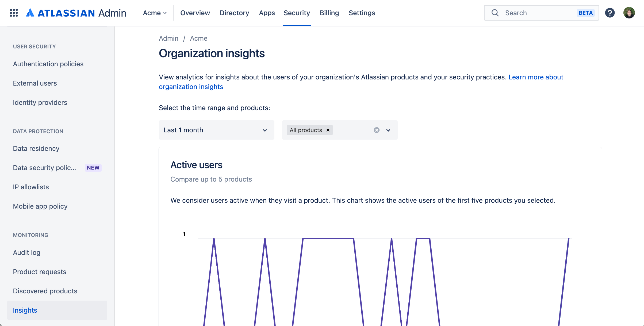Open Data security policies item
The width and height of the screenshot is (644, 326).
45,168
